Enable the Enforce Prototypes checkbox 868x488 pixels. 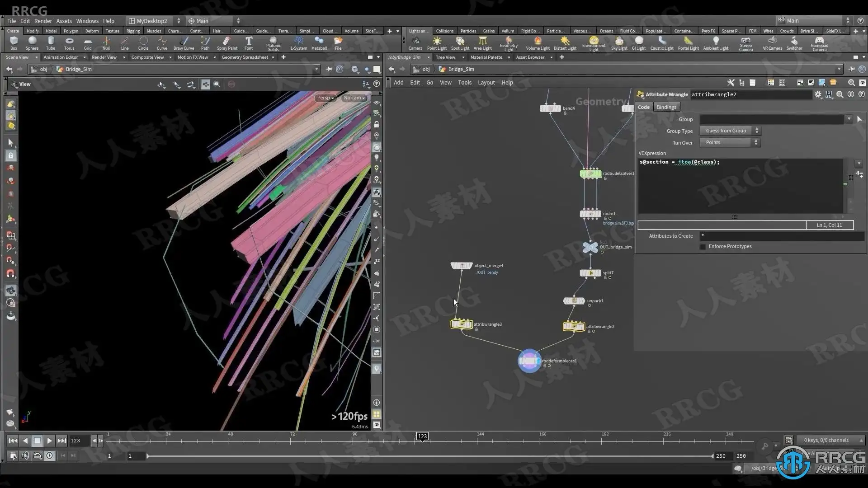coord(703,247)
